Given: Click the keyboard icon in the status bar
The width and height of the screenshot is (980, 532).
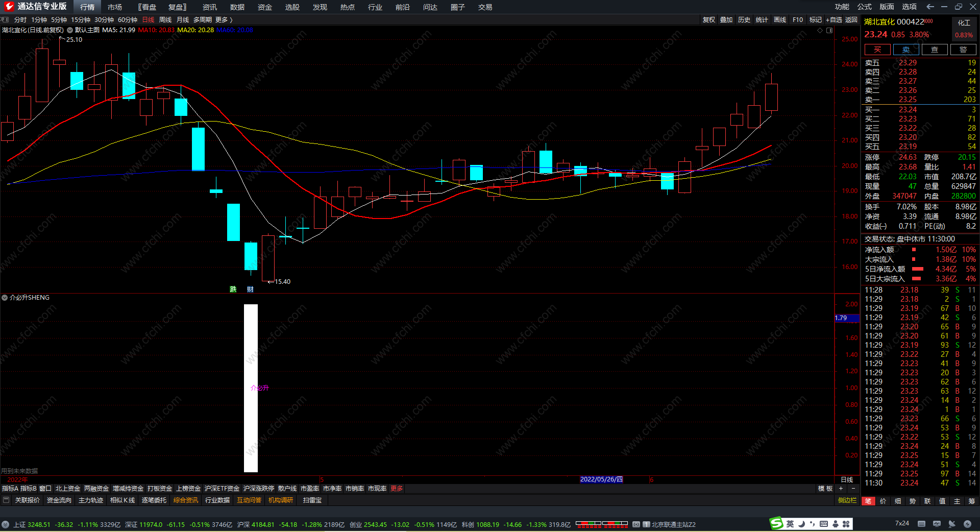Looking at the screenshot, I should point(921,524).
